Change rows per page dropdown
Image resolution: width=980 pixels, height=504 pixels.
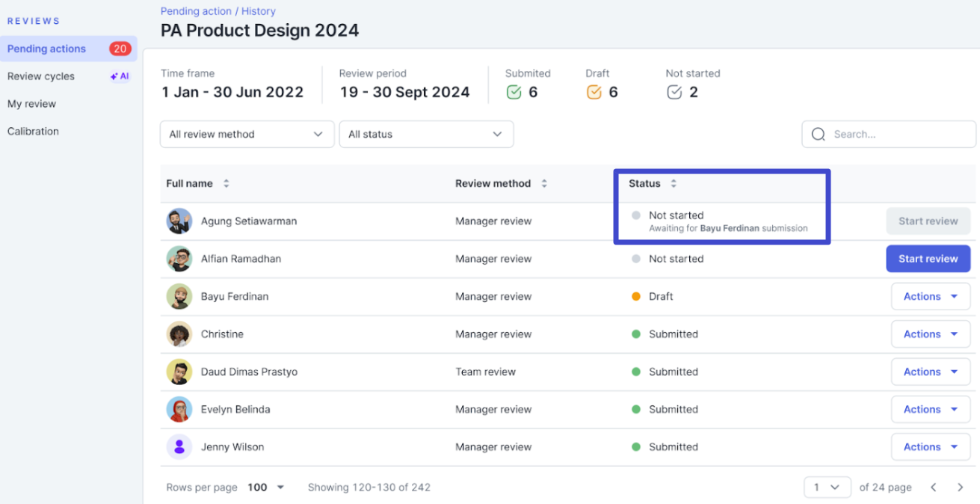267,488
